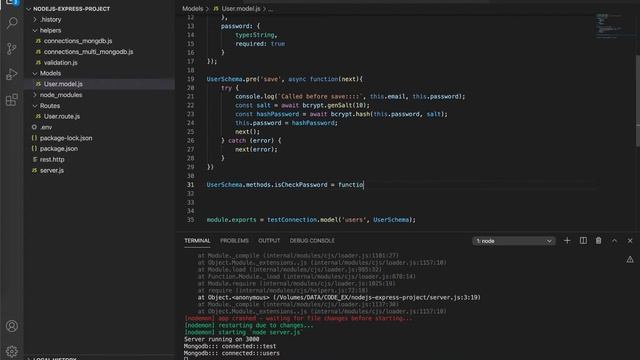
Task: Switch to the DEBUG CONSOLE tab
Action: pos(312,241)
